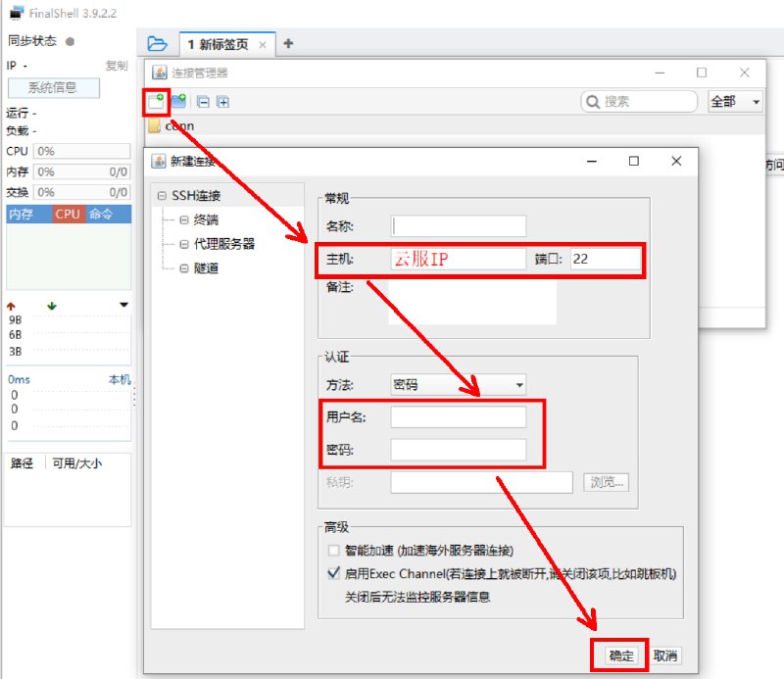This screenshot has height=679, width=784.
Task: Click the new folder icon with green plus
Action: pos(178,101)
